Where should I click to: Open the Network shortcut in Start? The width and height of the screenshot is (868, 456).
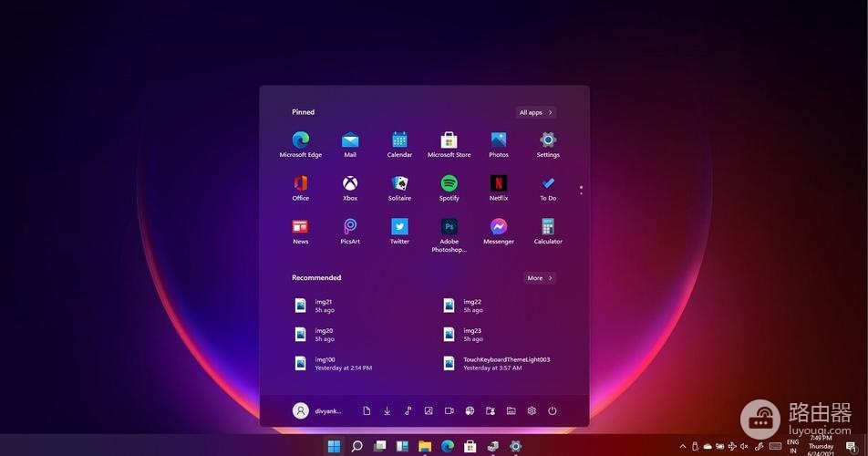470,410
